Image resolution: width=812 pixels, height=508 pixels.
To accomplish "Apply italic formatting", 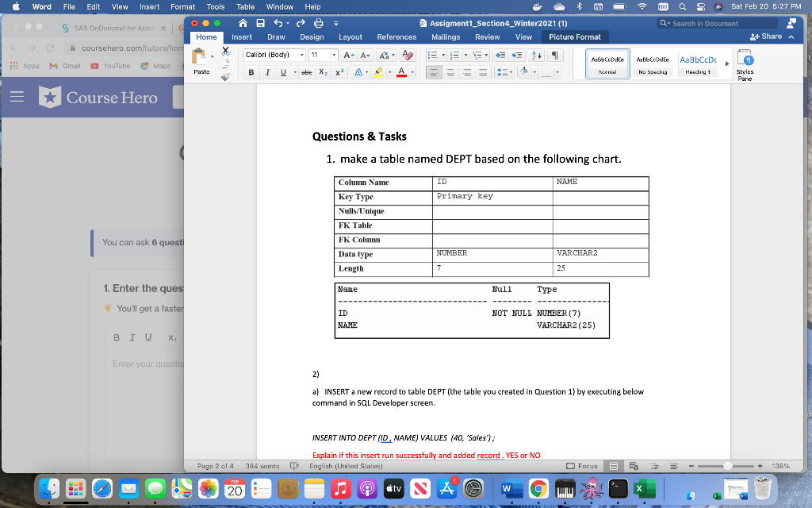I will (267, 71).
